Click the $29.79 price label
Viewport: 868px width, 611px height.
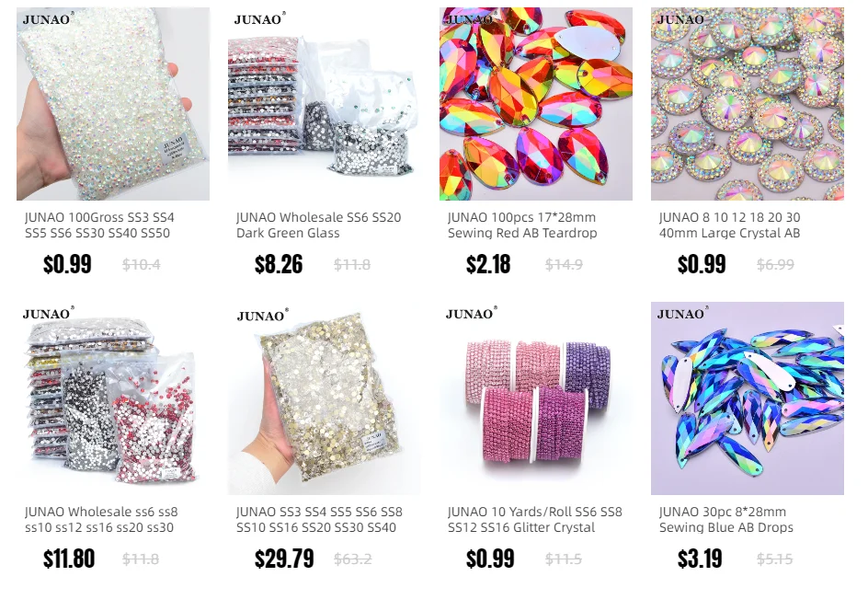coord(284,559)
